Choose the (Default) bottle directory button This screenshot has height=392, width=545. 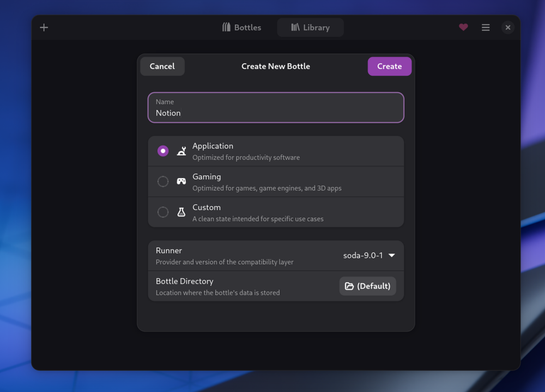coord(367,286)
